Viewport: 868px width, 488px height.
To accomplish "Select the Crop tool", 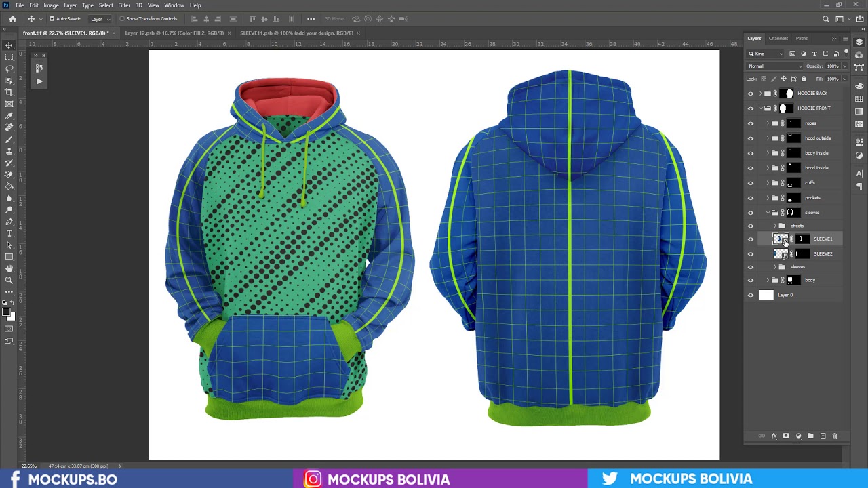I will pyautogui.click(x=9, y=92).
